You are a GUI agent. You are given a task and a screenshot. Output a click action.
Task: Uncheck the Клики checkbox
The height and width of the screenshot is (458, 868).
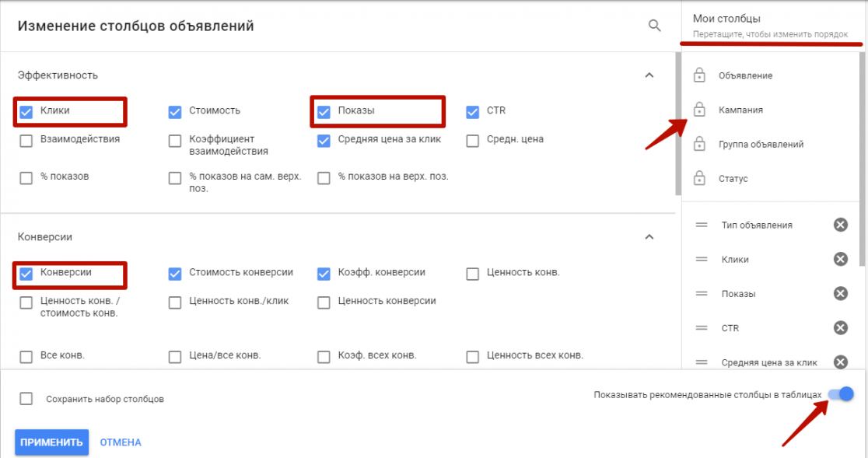[x=26, y=112]
